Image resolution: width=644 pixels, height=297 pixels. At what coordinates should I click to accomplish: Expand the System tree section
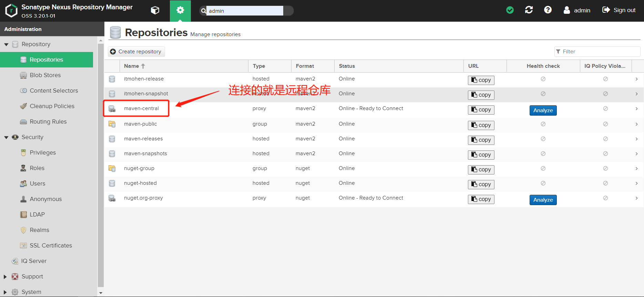point(5,292)
